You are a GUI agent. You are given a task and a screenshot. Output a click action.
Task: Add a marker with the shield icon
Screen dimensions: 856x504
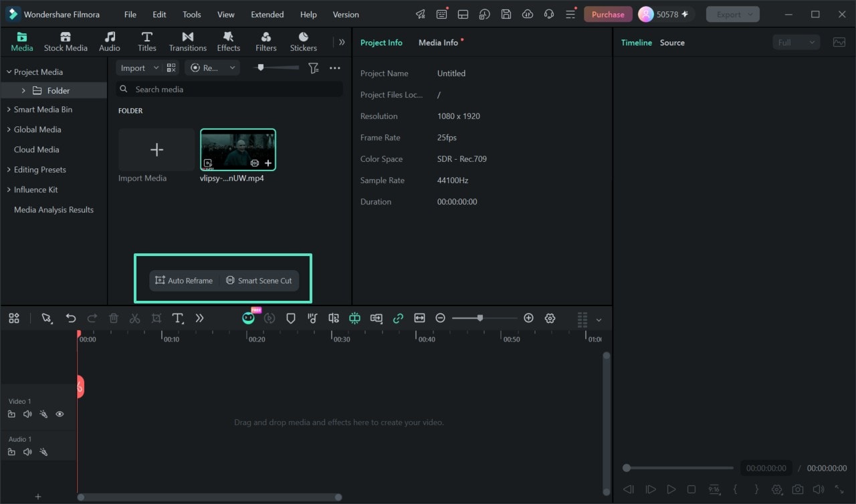pyautogui.click(x=291, y=319)
